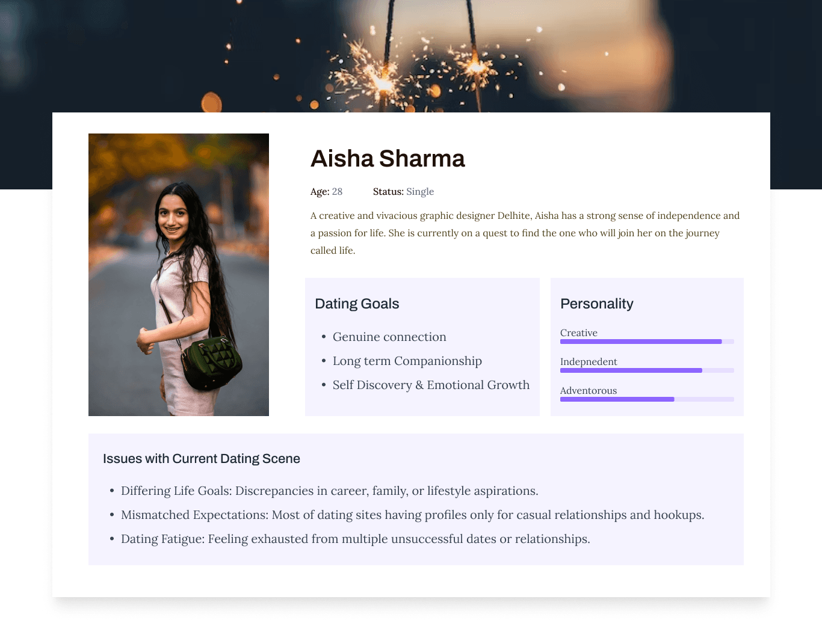Click the sparkler banner image
The image size is (822, 644).
[411, 54]
